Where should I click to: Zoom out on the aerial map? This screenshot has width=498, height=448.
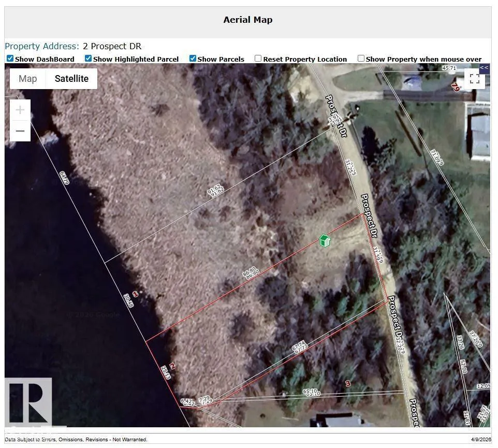20,131
